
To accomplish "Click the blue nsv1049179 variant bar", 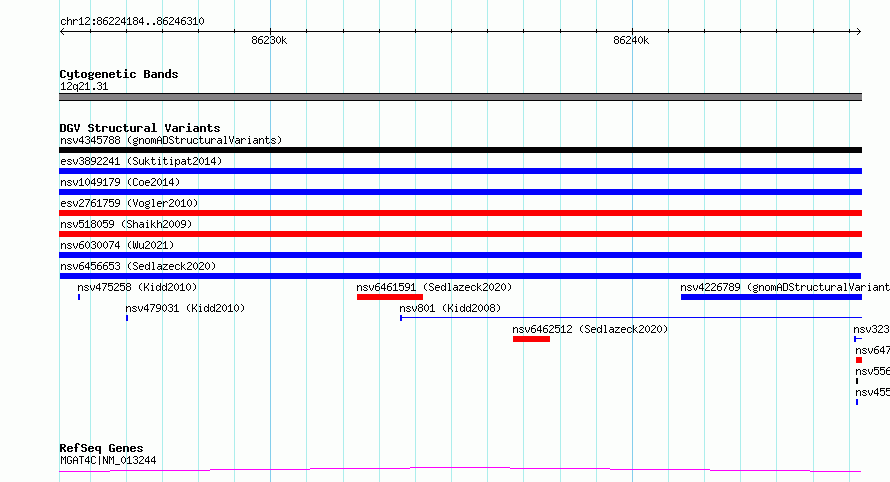I will 460,192.
